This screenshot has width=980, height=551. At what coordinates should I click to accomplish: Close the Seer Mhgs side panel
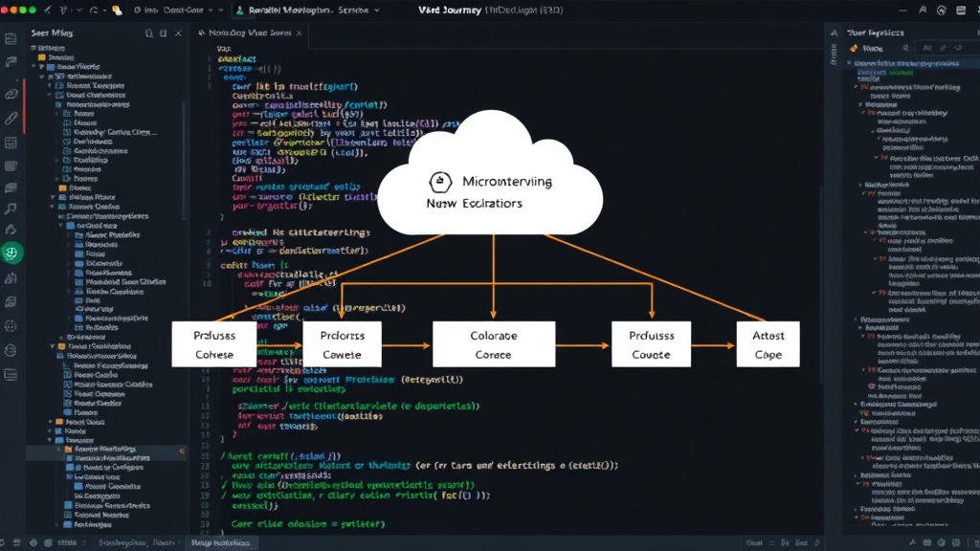178,33
